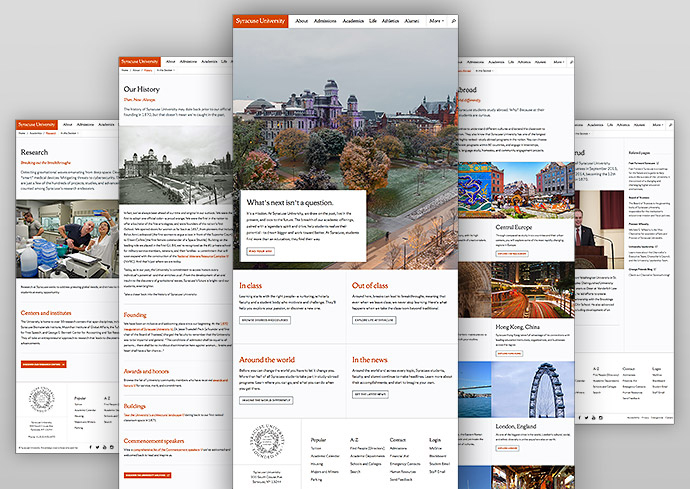Screen dimensions: 690x489
Task: Click Explore Central Europe button
Action: click(512, 254)
